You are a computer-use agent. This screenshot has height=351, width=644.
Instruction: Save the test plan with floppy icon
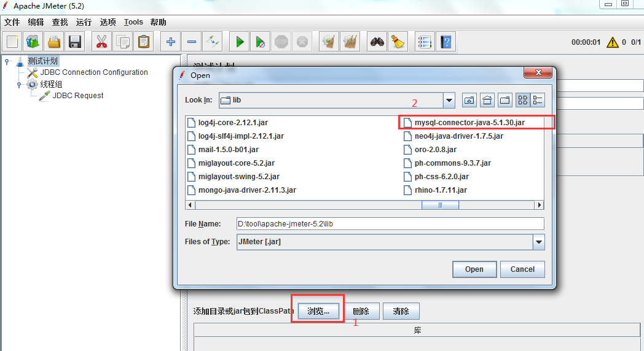click(x=75, y=42)
